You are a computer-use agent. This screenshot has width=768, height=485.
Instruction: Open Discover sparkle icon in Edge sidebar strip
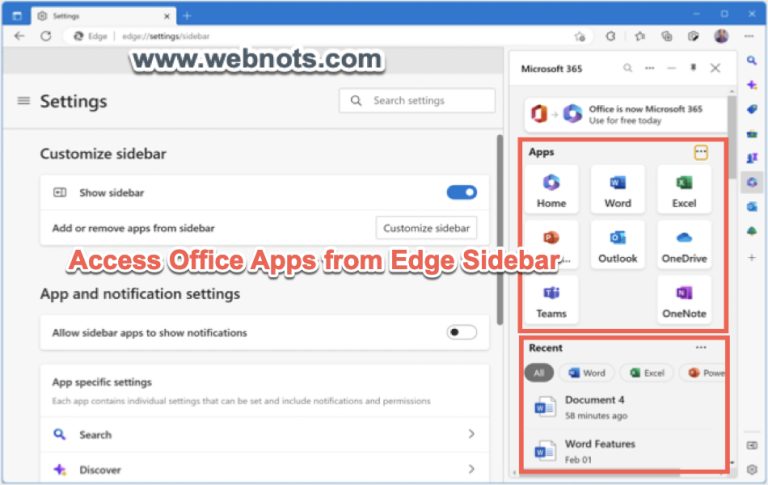752,85
